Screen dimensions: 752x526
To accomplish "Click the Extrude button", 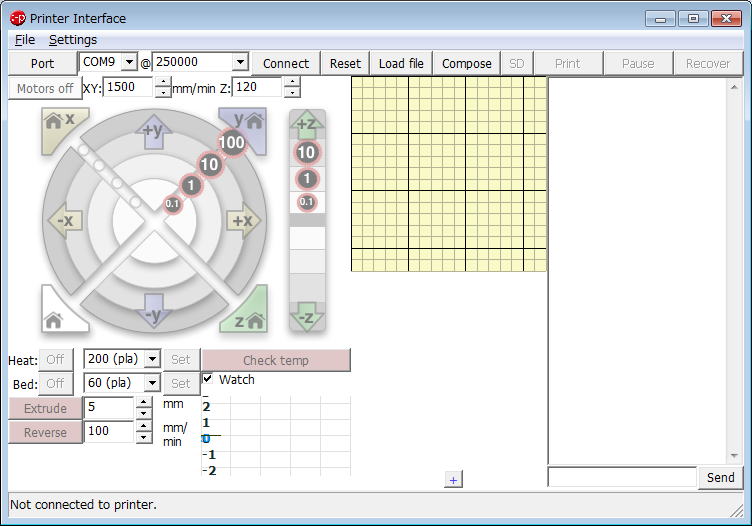I will click(x=46, y=408).
